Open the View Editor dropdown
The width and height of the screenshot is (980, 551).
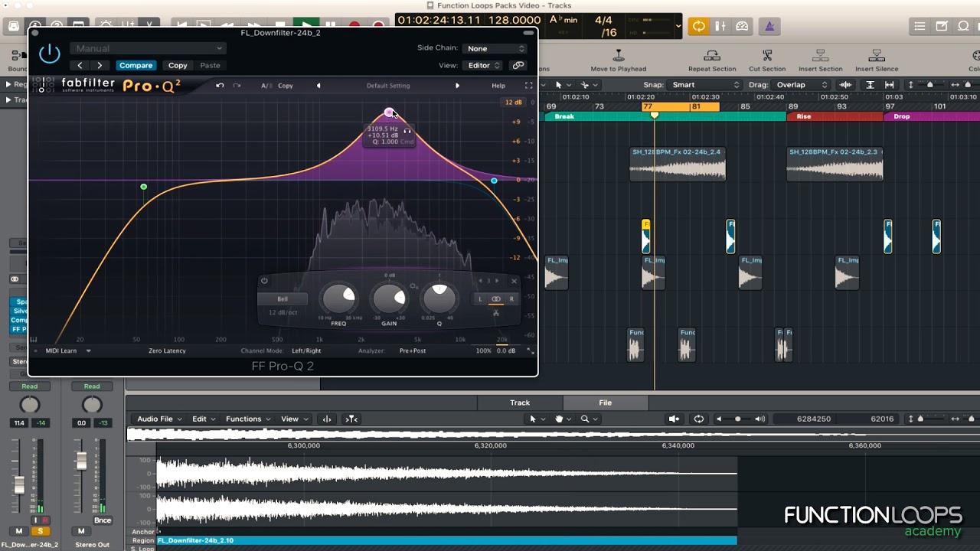tap(484, 66)
